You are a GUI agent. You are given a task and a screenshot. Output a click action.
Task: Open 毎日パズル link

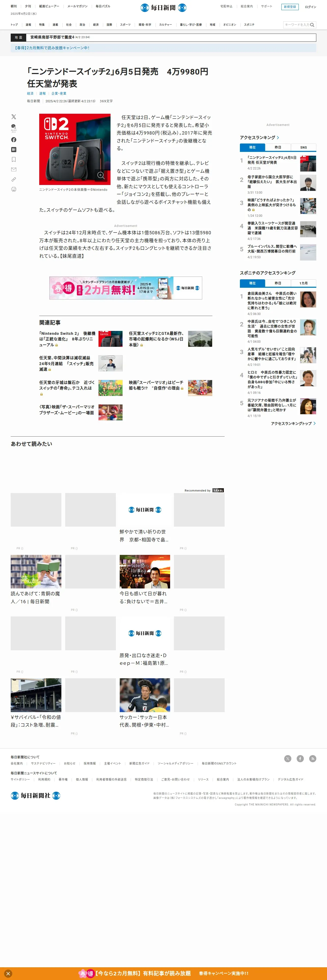(x=103, y=6)
